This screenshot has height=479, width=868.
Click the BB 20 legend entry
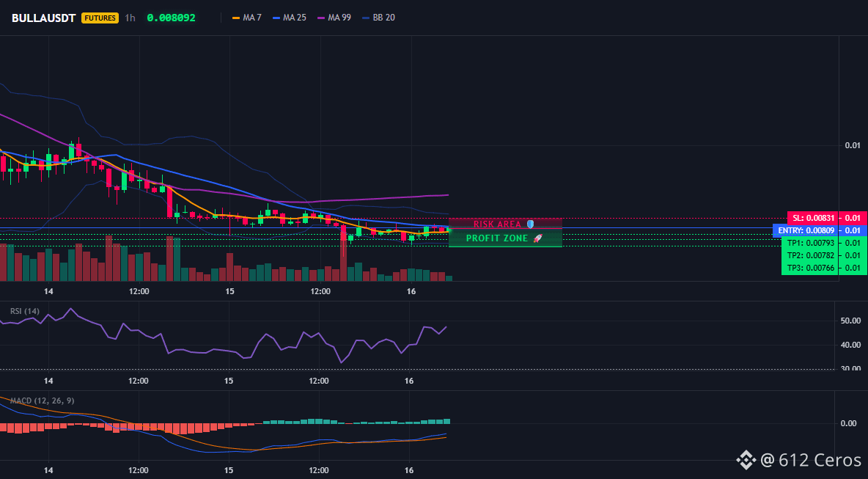[378, 18]
